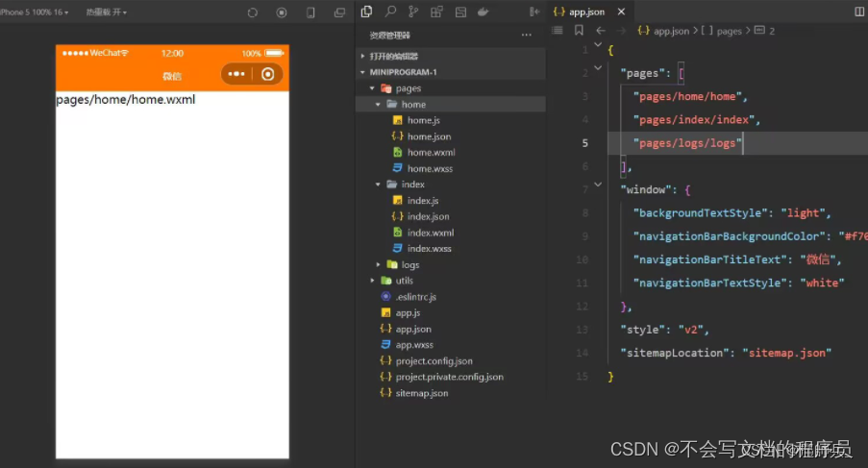Viewport: 868px width, 468px height.
Task: Open the mini program capsule menu dots
Action: [x=236, y=74]
